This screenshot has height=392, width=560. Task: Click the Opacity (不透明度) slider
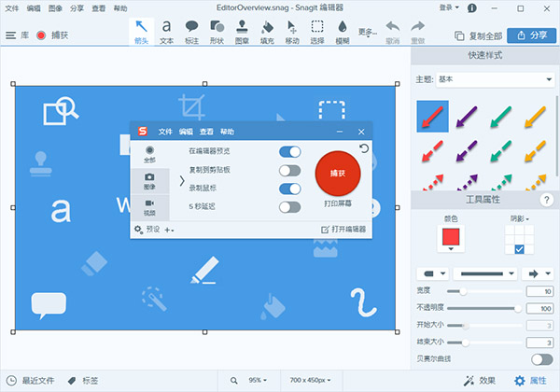pos(484,308)
